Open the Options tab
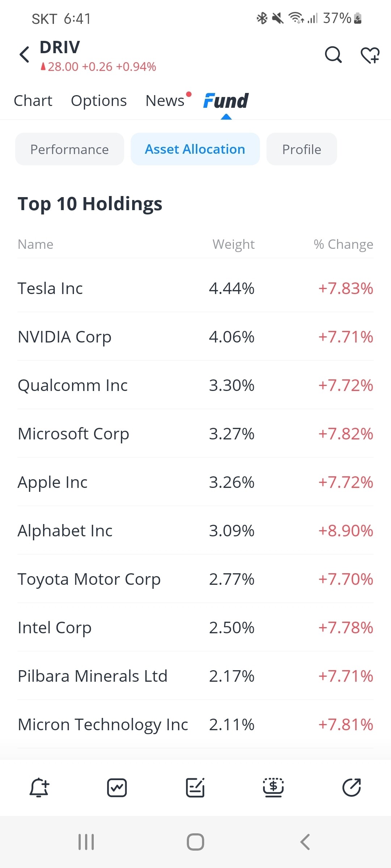The width and height of the screenshot is (391, 868). (x=99, y=101)
